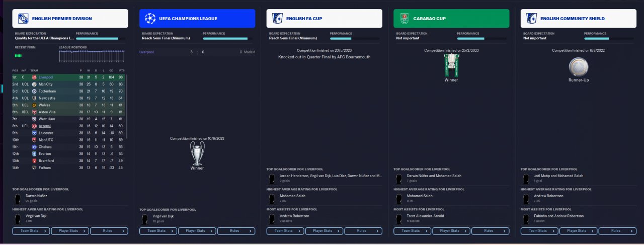Click the Aston Villa club badge
This screenshot has width=644, height=245.
pos(34,112)
